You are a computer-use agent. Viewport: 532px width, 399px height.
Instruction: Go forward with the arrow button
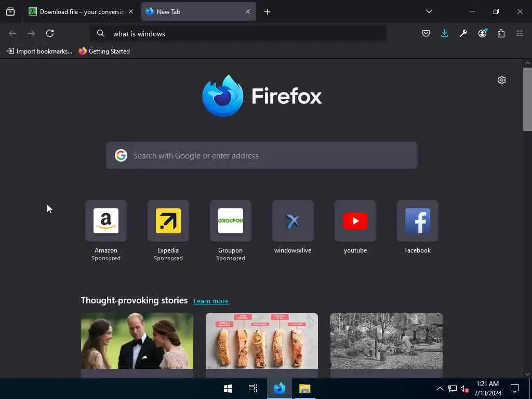(31, 33)
